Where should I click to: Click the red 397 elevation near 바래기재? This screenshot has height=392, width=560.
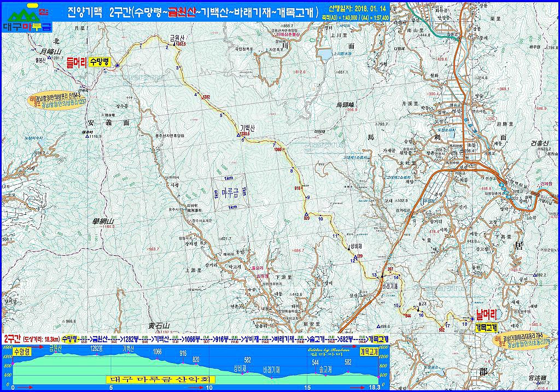point(390,269)
